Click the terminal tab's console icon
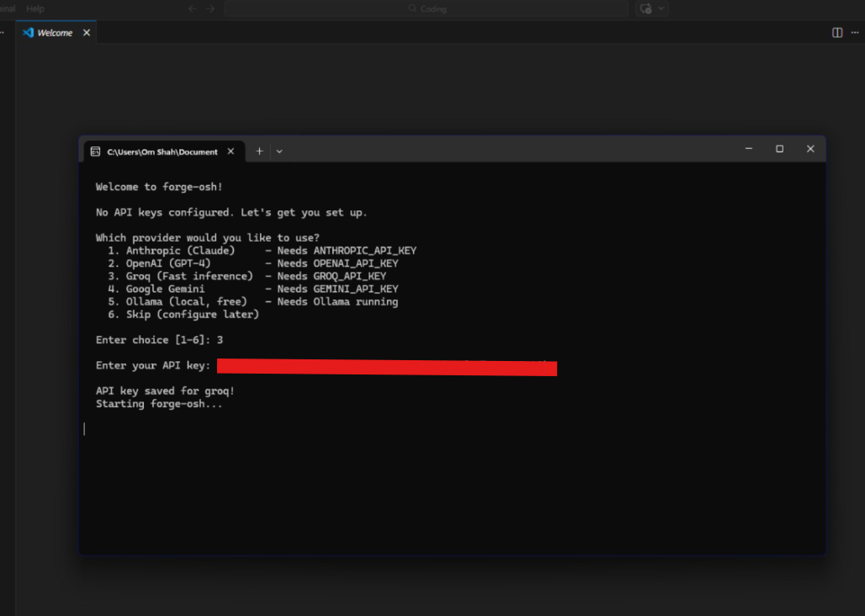The height and width of the screenshot is (616, 865). (x=95, y=151)
